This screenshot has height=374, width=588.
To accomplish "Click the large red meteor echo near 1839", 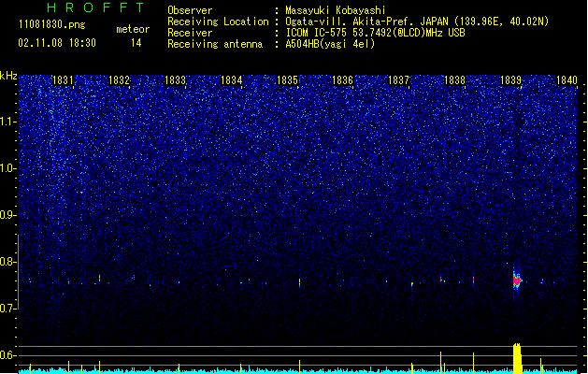I will (517, 280).
